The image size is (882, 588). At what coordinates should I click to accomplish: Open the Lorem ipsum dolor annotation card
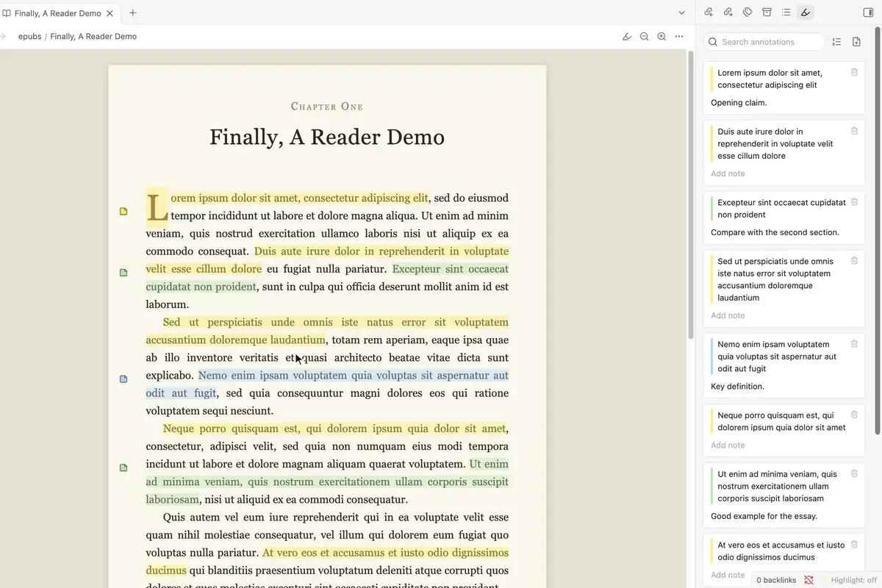[784, 87]
